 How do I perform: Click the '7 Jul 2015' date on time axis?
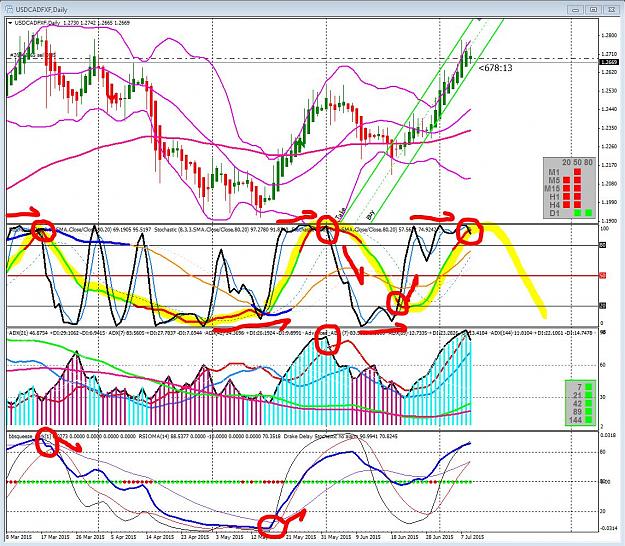pyautogui.click(x=473, y=537)
